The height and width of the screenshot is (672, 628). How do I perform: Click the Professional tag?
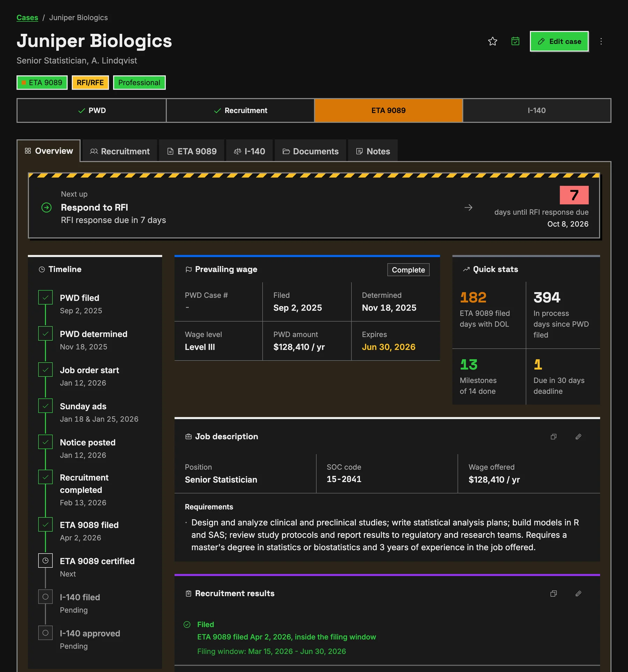[139, 83]
